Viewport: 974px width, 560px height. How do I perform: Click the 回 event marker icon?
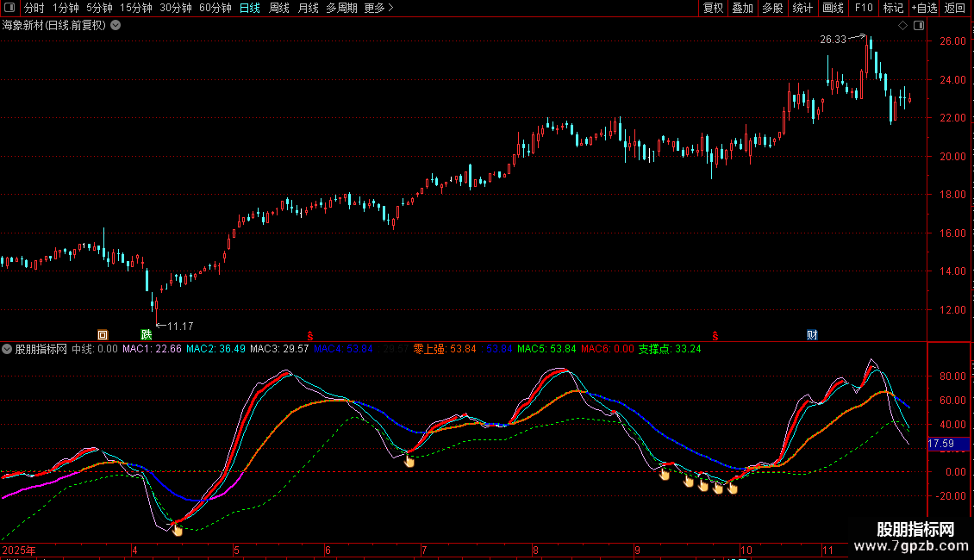[103, 334]
